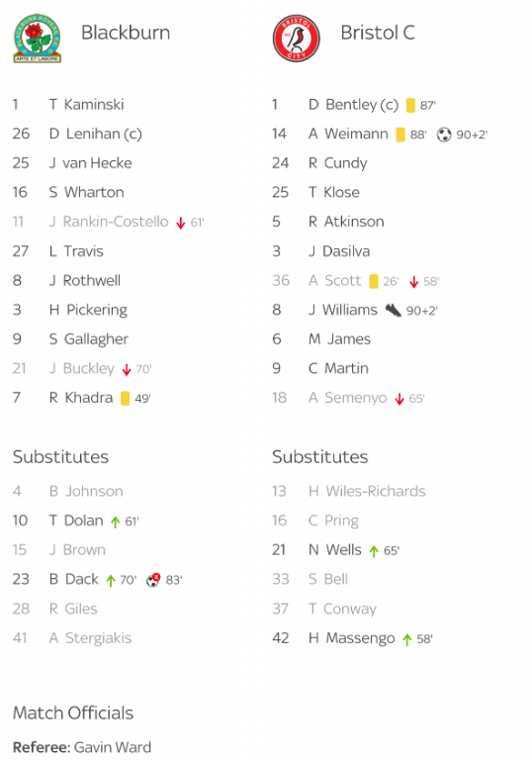Image resolution: width=532 pixels, height=760 pixels.
Task: Click referee name Gavin Ward
Action: click(x=113, y=747)
